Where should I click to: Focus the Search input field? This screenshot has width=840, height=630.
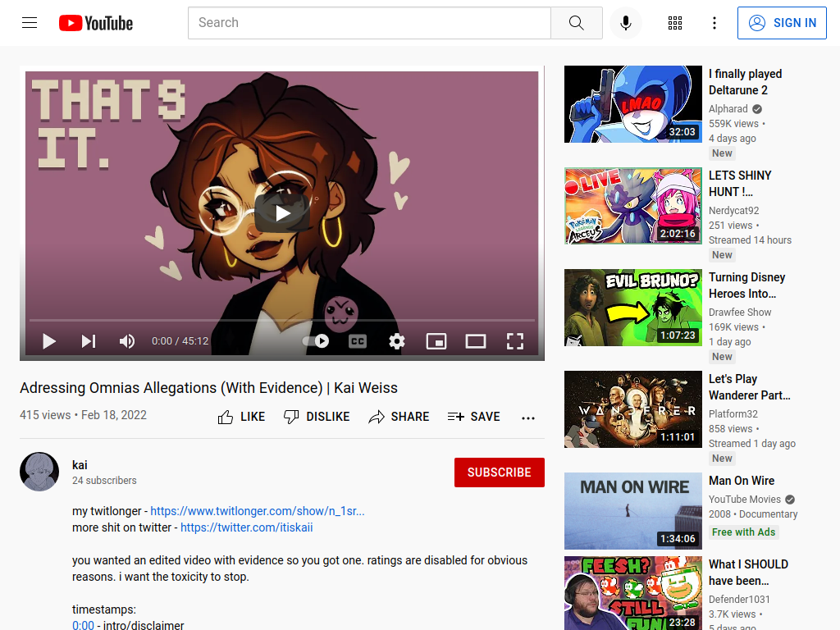pyautogui.click(x=369, y=23)
